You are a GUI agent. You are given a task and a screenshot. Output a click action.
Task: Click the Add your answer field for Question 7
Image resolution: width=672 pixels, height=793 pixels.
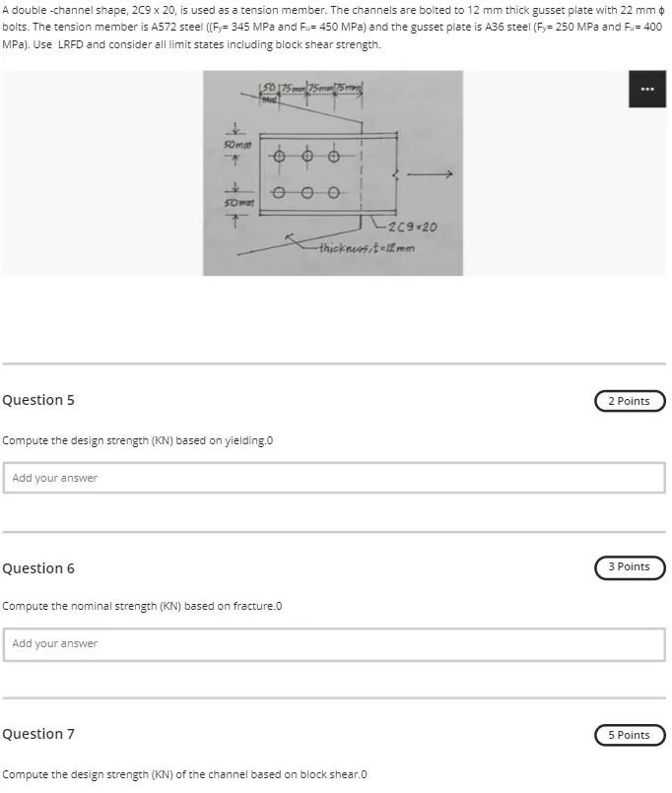pos(335,788)
